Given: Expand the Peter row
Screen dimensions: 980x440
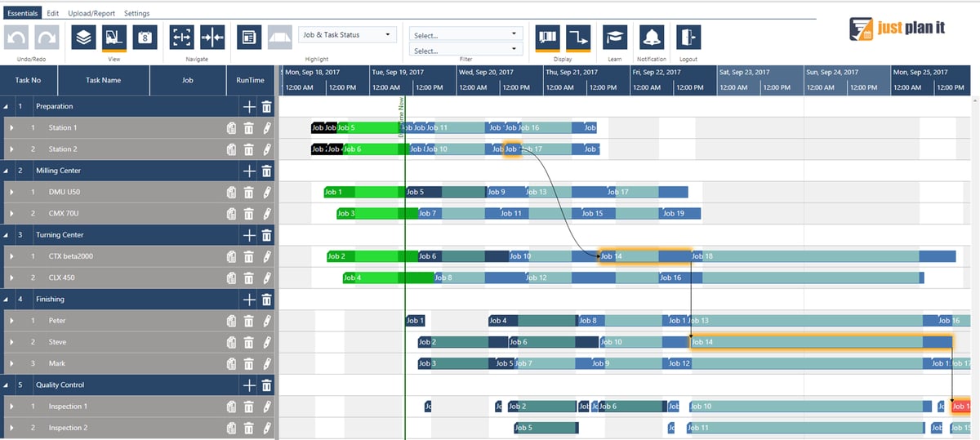Looking at the screenshot, I should click(11, 321).
